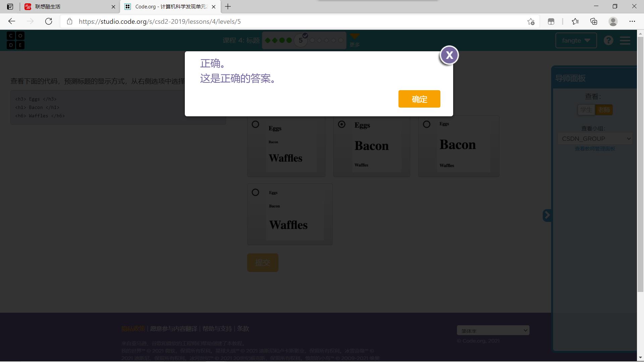Select the small Eggs, small Bacon, large Waffles option

255,124
